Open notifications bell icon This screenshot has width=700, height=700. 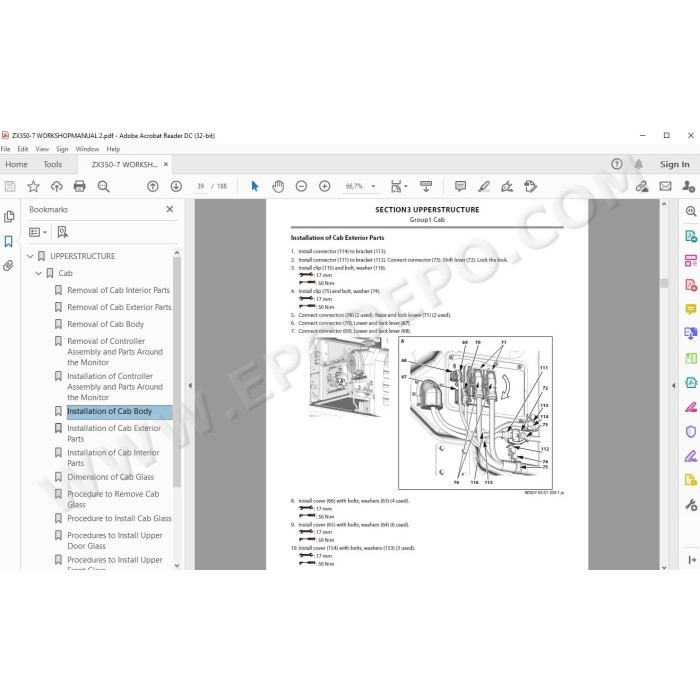(x=638, y=164)
